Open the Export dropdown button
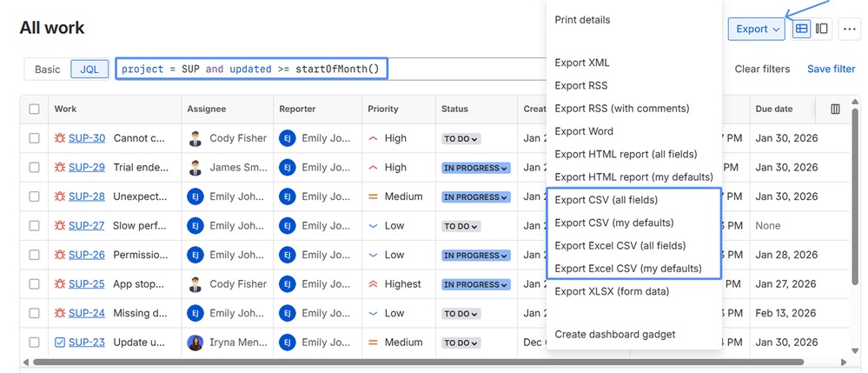868x373 pixels. tap(756, 29)
